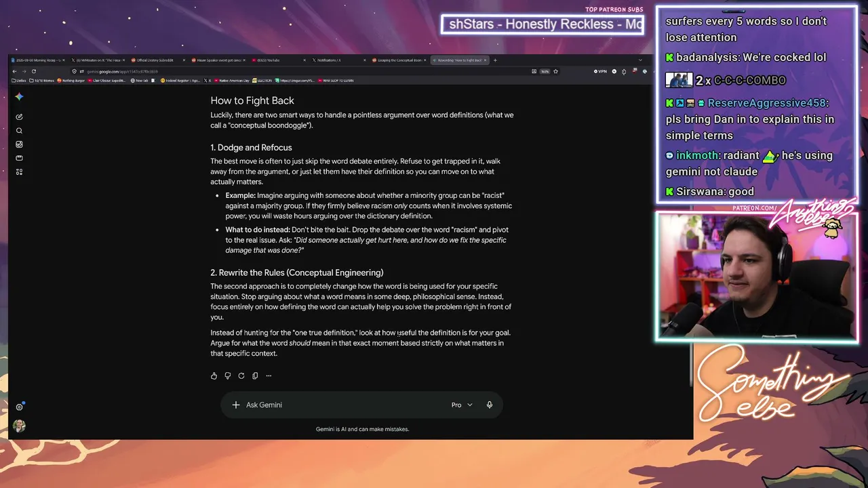
Task: Open the Gems grid icon in sidebar
Action: (19, 172)
